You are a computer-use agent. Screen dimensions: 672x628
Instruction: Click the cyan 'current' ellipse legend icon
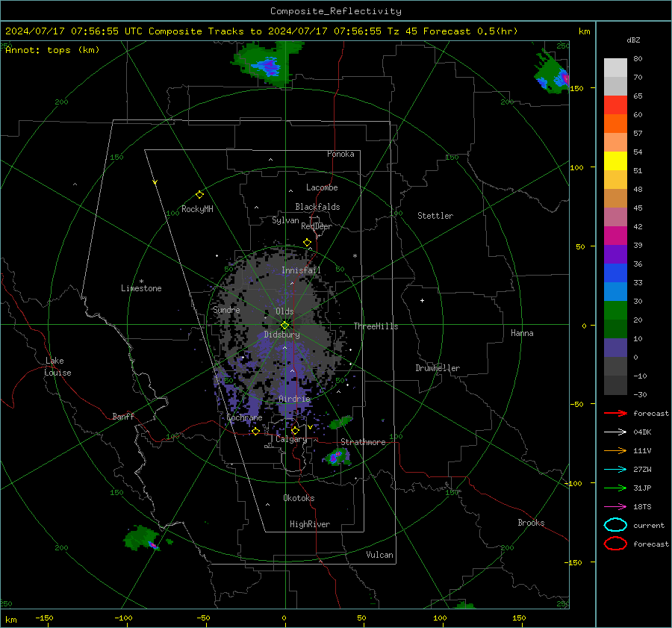615,525
